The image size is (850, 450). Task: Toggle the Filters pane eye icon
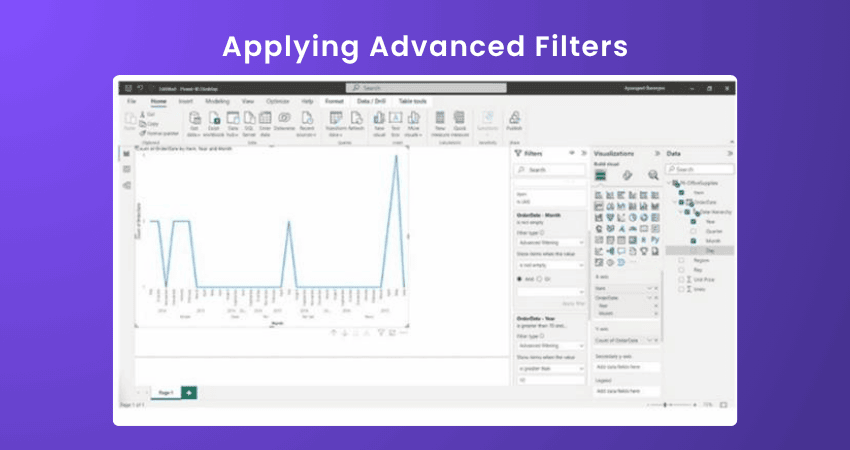pyautogui.click(x=571, y=153)
